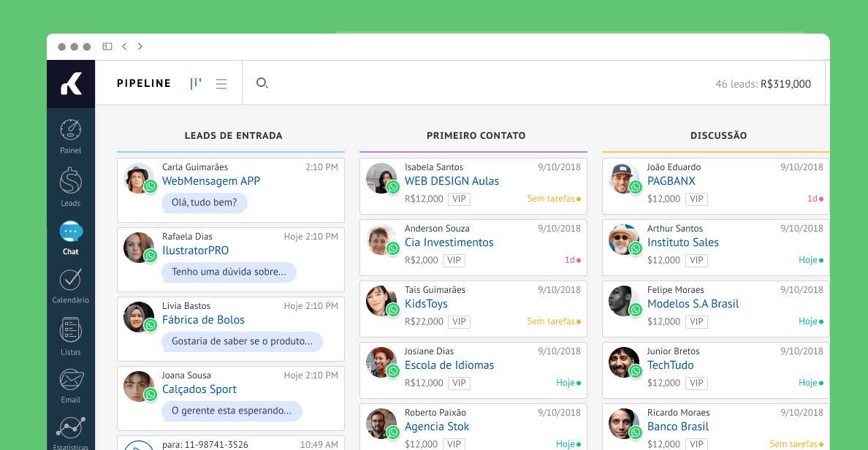Click VIP tag on WEB DESIGN Aulas
The width and height of the screenshot is (868, 450).
click(459, 199)
